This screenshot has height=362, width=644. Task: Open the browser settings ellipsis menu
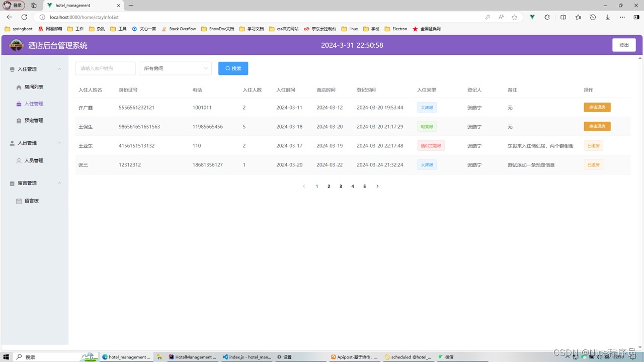point(622,17)
